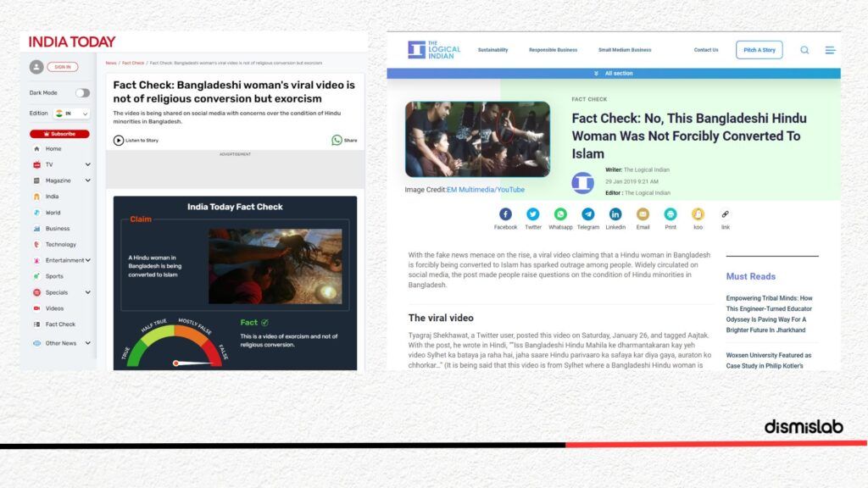
Task: Click the TV sidebar icon
Action: pos(36,165)
